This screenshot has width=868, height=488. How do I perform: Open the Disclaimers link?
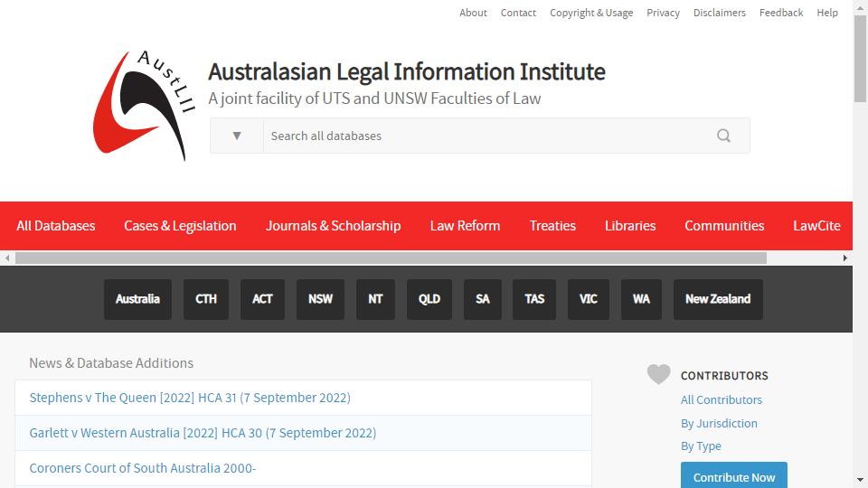point(719,13)
